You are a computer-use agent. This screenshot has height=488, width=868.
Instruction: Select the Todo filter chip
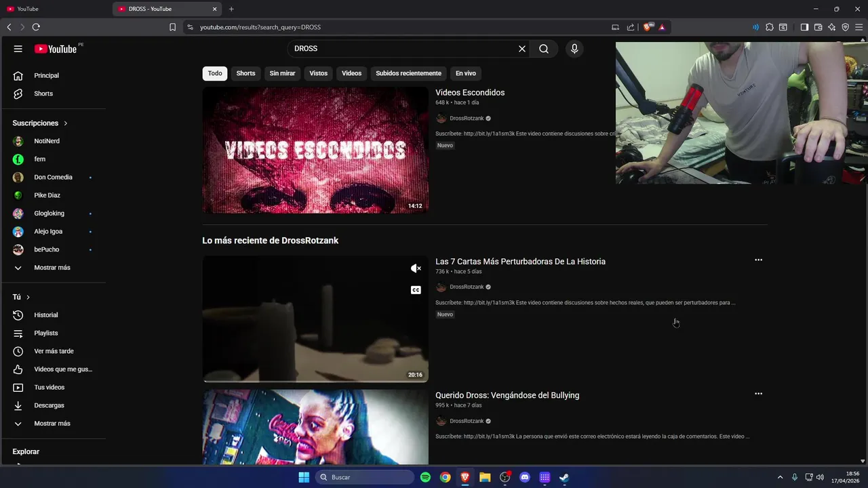click(x=215, y=73)
